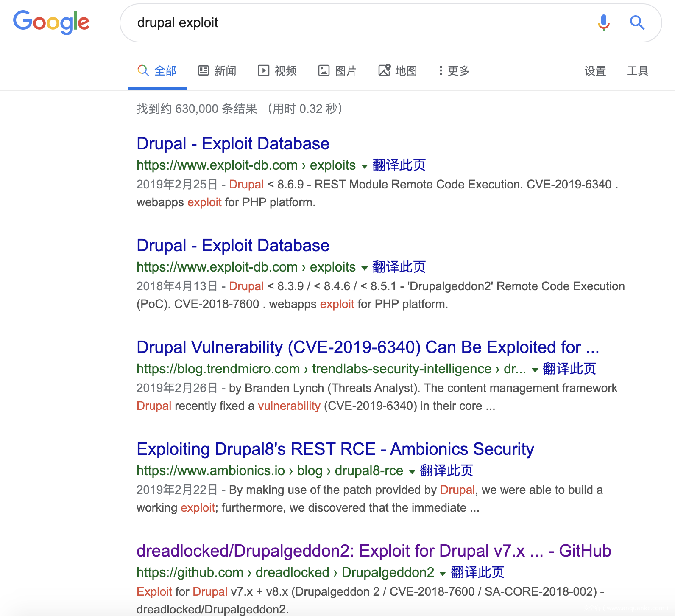Click the exploit-db.com URL dated 2018年4月13日
The width and height of the screenshot is (675, 616).
click(x=246, y=267)
